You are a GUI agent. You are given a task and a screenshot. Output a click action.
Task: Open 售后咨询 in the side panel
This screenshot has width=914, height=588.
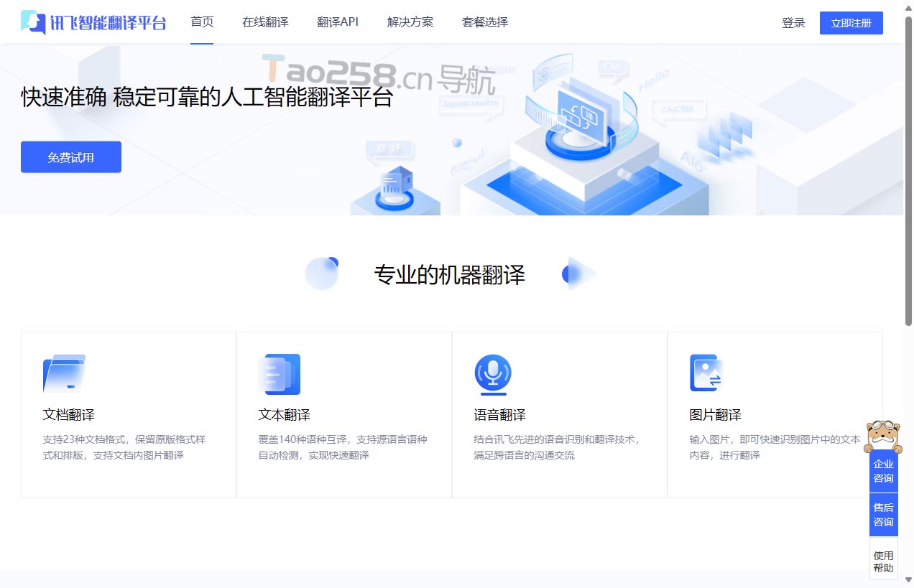pos(884,515)
